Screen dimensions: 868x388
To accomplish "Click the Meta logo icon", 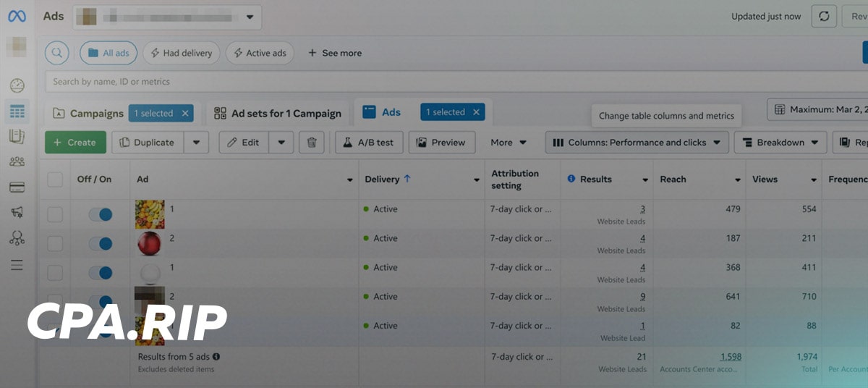I will (17, 16).
